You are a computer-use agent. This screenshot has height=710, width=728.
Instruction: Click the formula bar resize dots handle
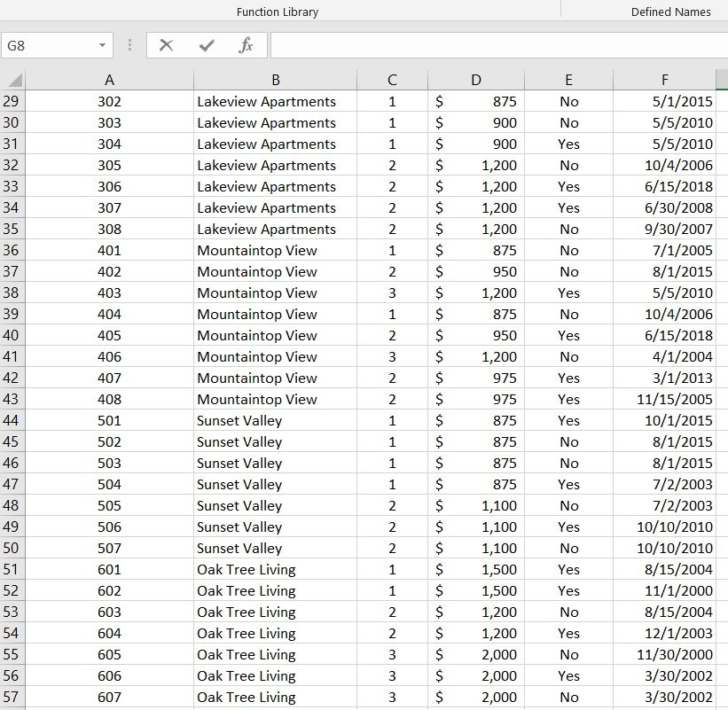[130, 45]
